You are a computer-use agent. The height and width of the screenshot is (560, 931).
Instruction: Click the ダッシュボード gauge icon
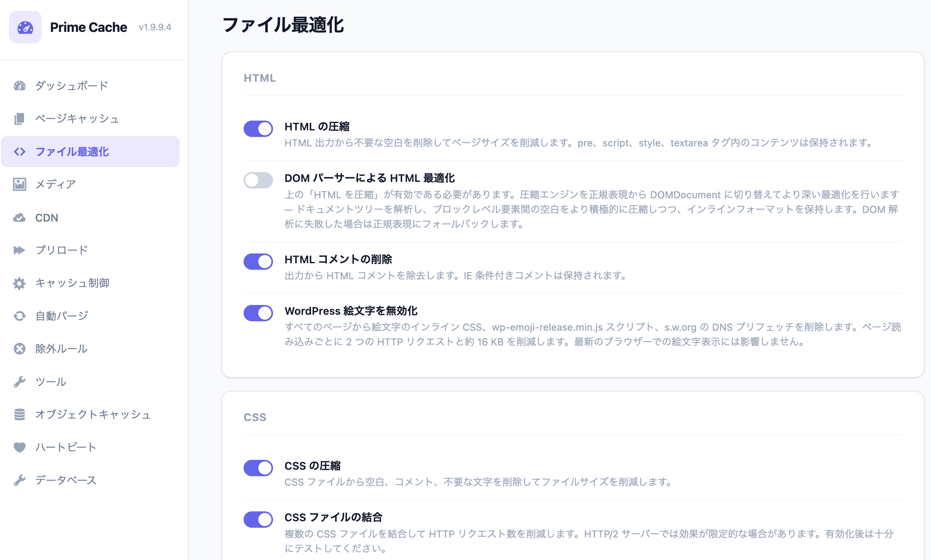19,85
